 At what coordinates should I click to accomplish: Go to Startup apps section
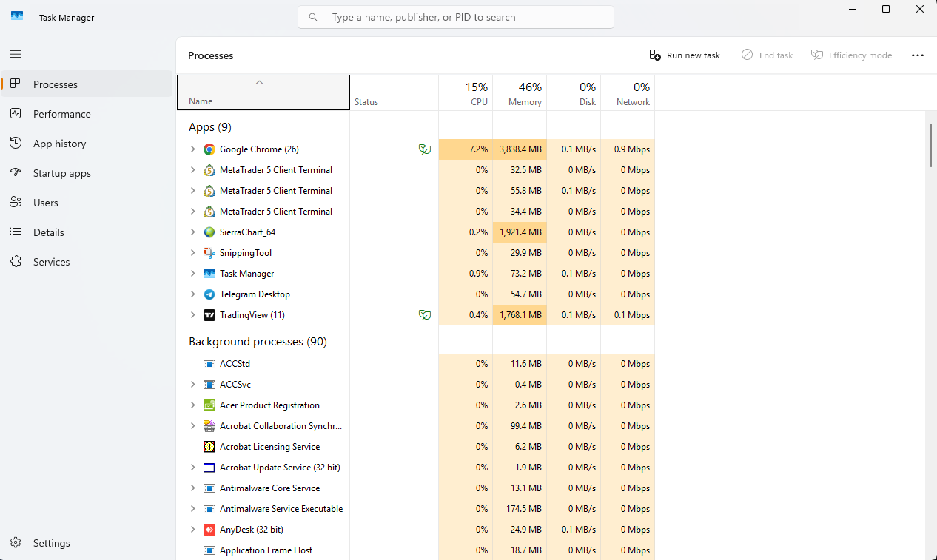point(62,173)
